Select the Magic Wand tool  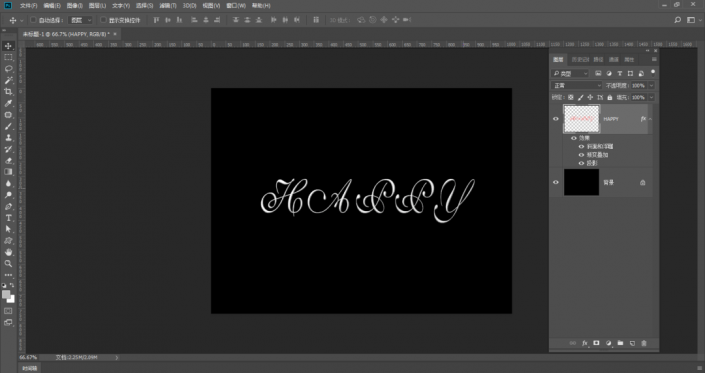[9, 80]
